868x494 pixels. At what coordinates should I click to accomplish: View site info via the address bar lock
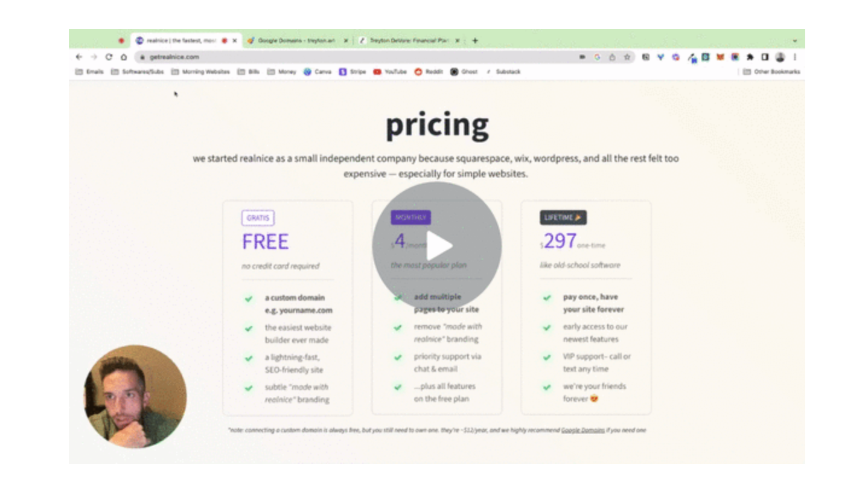142,57
